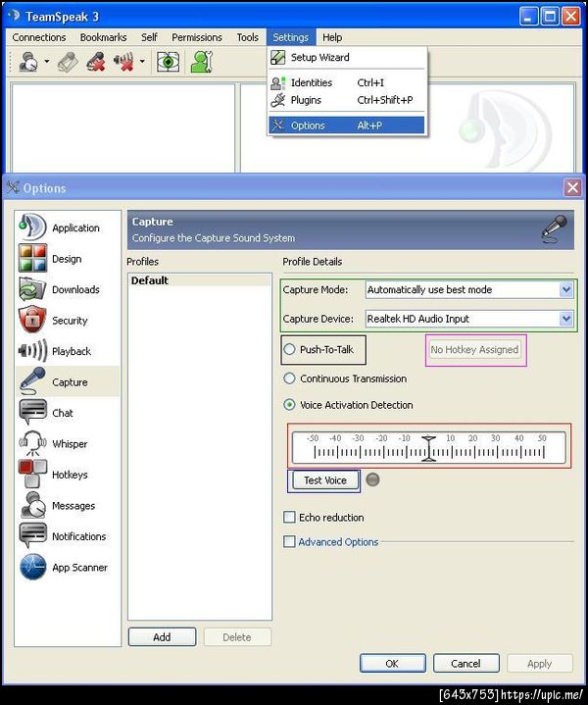Viewport: 588px width, 705px height.
Task: Enable Echo reduction checkbox
Action: 289,517
